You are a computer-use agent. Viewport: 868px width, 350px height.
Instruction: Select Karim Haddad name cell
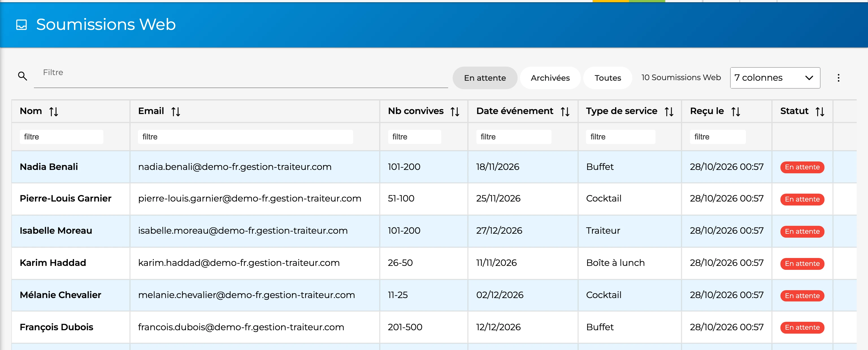click(x=71, y=263)
